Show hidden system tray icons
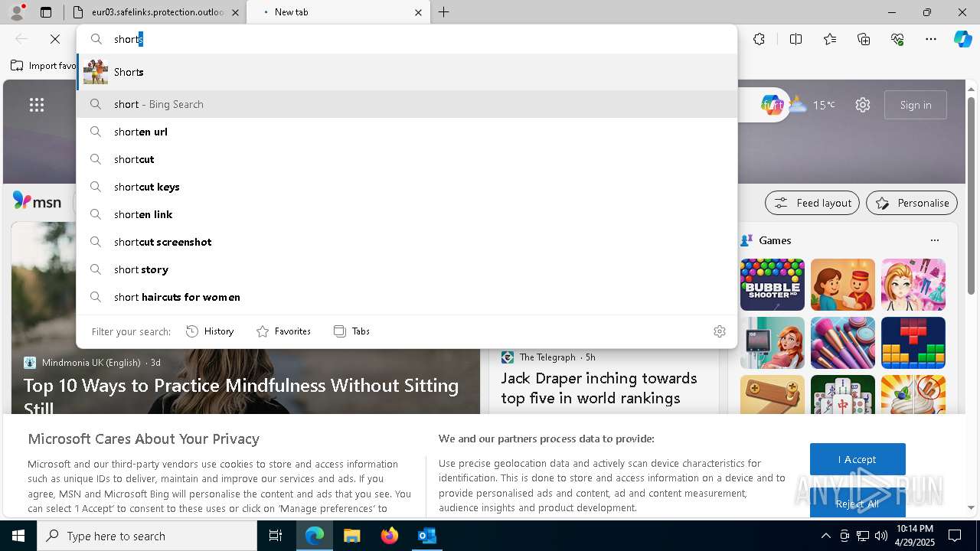Image resolution: width=980 pixels, height=551 pixels. [825, 536]
